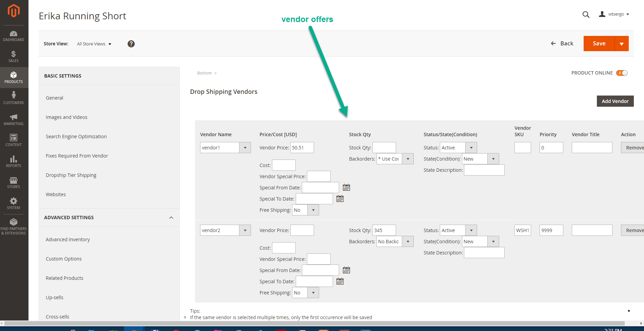Image resolution: width=644 pixels, height=331 pixels.
Task: Open Find Partners & Extensions
Action: point(14,227)
